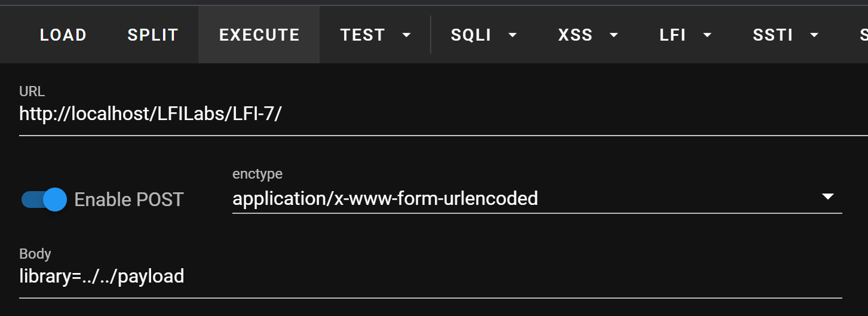The width and height of the screenshot is (868, 316).
Task: Expand the enctype dropdown arrow
Action: point(828,197)
